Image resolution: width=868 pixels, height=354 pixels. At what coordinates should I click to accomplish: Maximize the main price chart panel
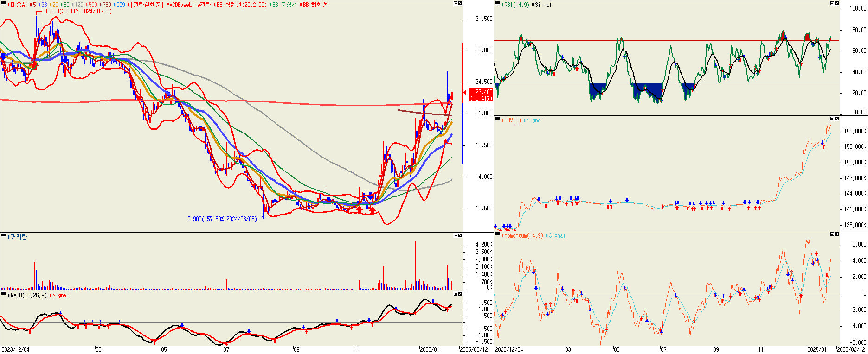click(x=456, y=4)
